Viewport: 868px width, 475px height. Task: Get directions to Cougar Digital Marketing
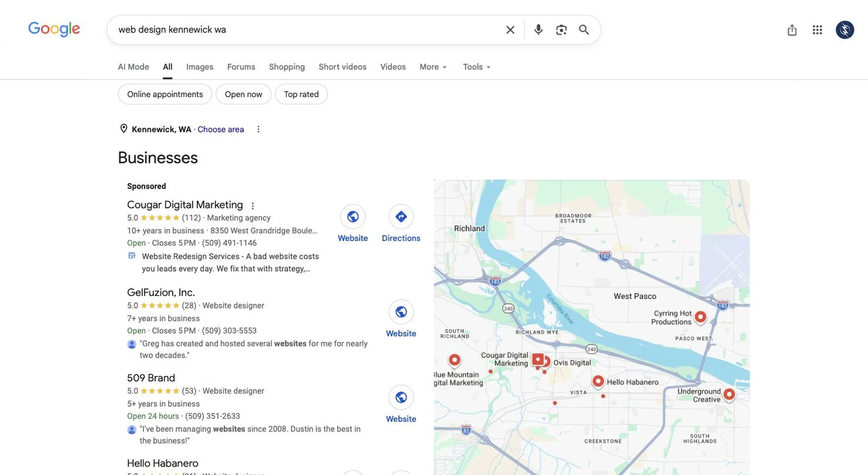click(x=401, y=216)
